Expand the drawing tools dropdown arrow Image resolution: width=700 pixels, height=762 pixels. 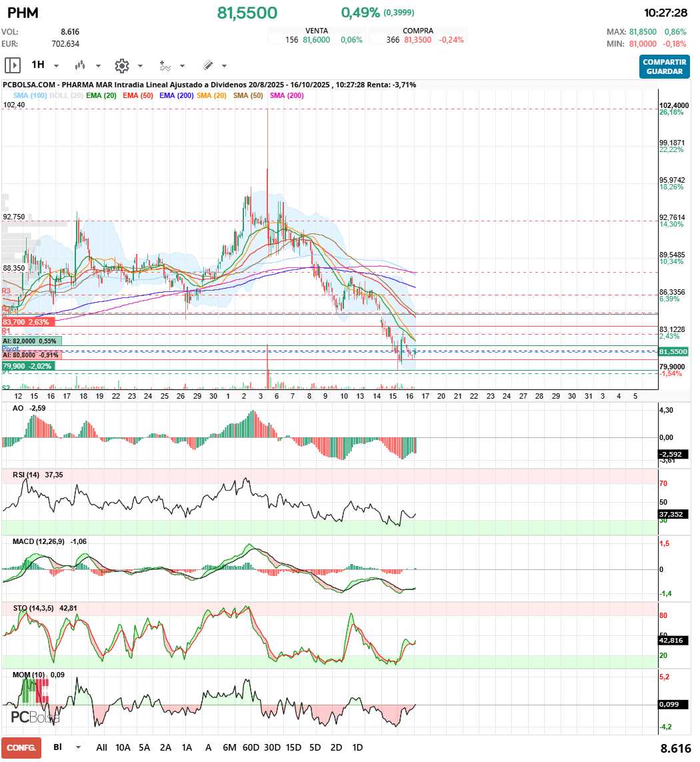(x=224, y=66)
